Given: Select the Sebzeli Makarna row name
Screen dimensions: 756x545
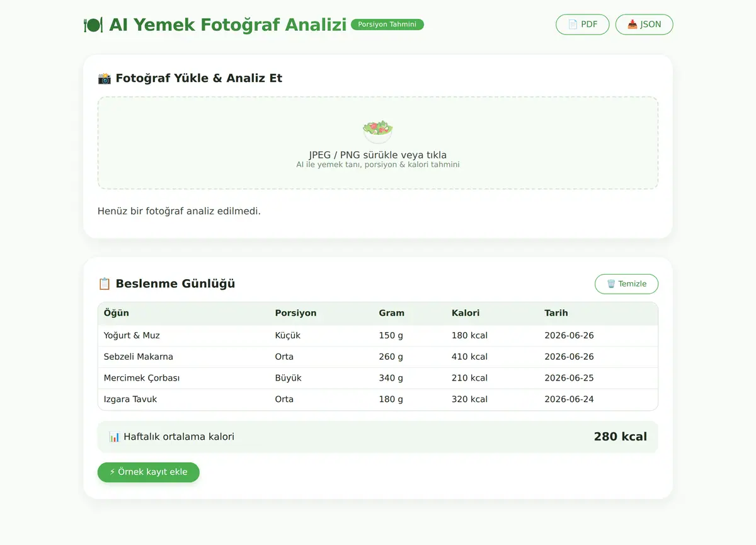Looking at the screenshot, I should [139, 357].
